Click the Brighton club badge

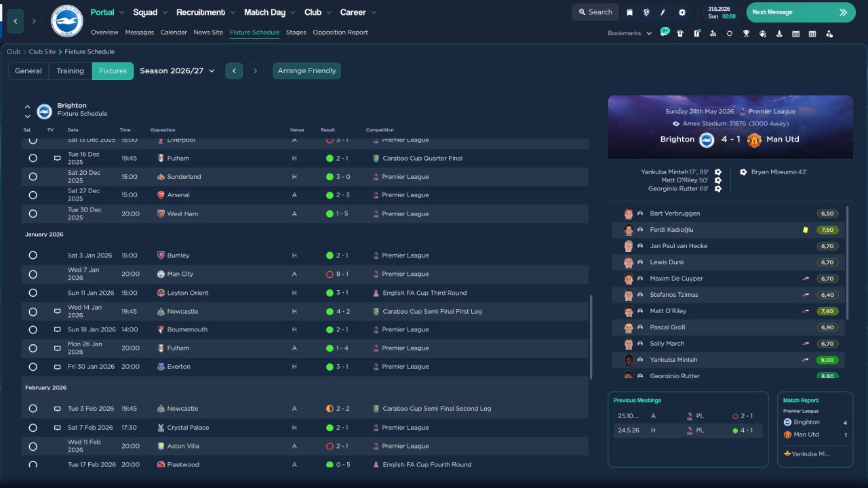point(66,21)
